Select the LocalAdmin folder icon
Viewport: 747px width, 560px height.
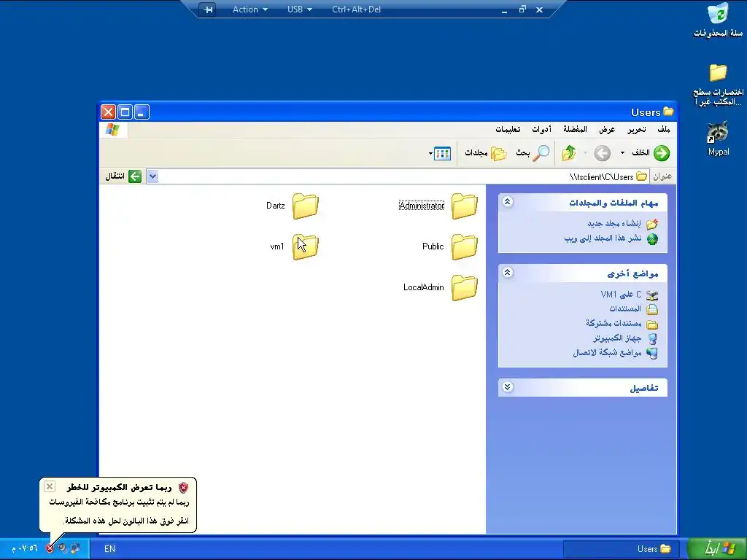click(x=465, y=287)
